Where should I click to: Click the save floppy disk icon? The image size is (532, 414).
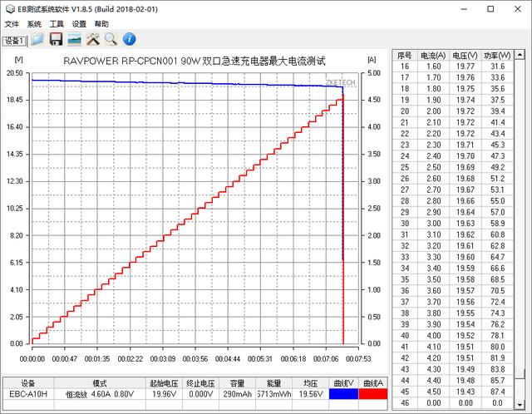[x=56, y=39]
